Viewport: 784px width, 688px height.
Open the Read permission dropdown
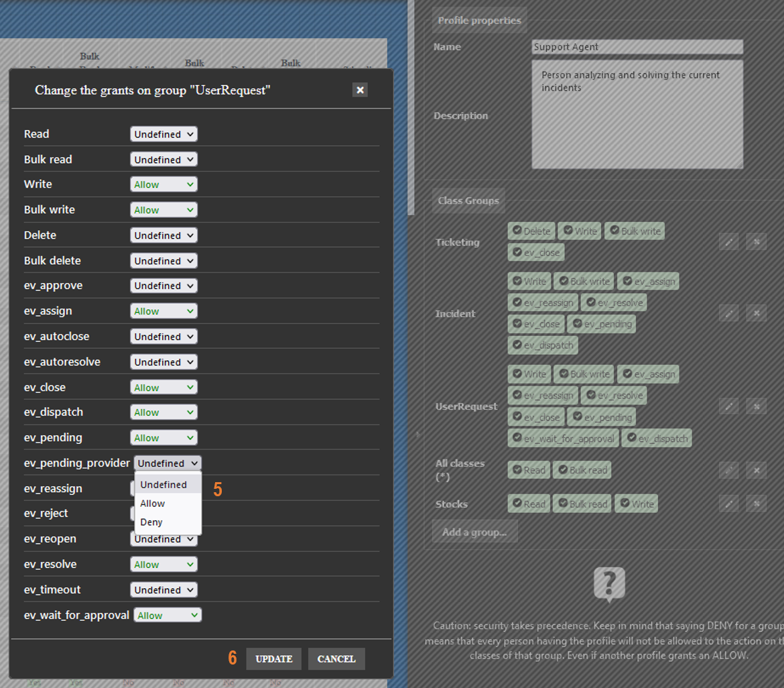click(164, 134)
